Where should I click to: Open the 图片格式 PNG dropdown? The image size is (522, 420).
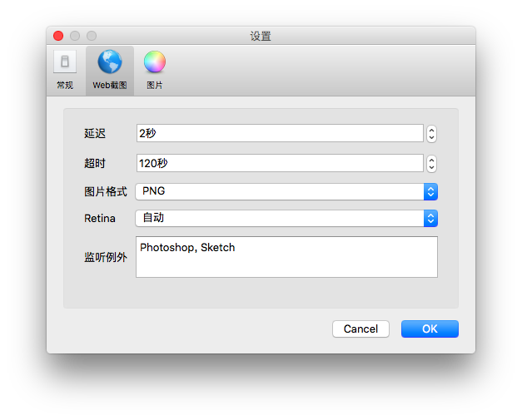click(x=286, y=191)
